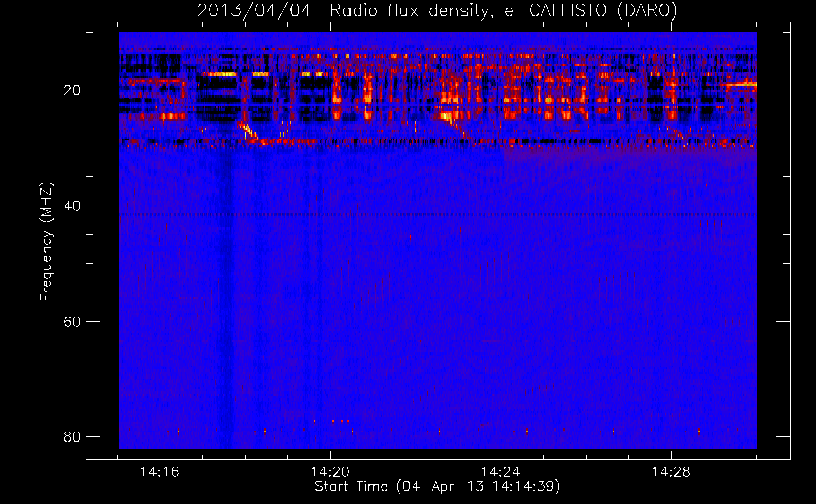Click the 14:20 time axis label
This screenshot has height=504, width=816.
pos(330,472)
